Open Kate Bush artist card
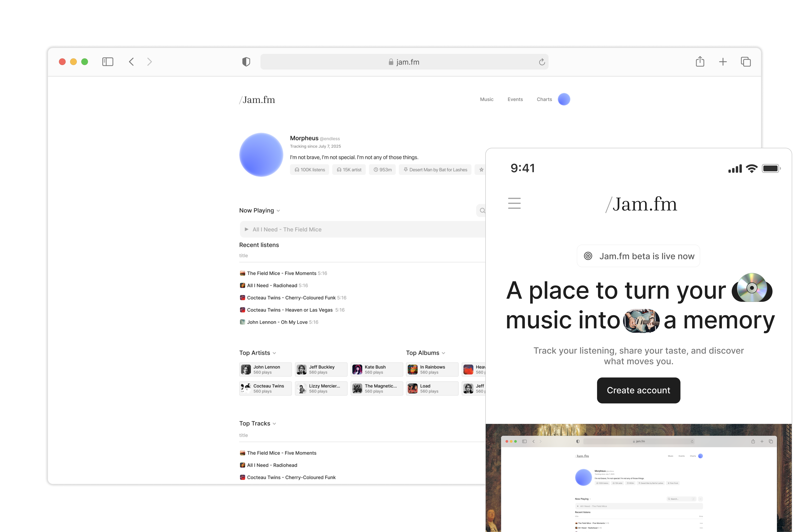This screenshot has height=532, width=809. tap(377, 370)
